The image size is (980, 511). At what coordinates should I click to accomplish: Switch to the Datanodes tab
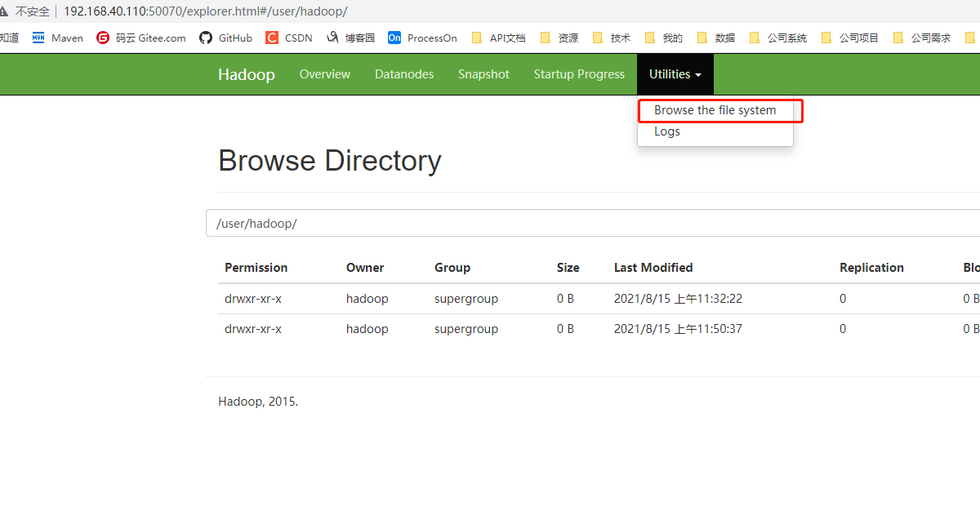pos(404,74)
